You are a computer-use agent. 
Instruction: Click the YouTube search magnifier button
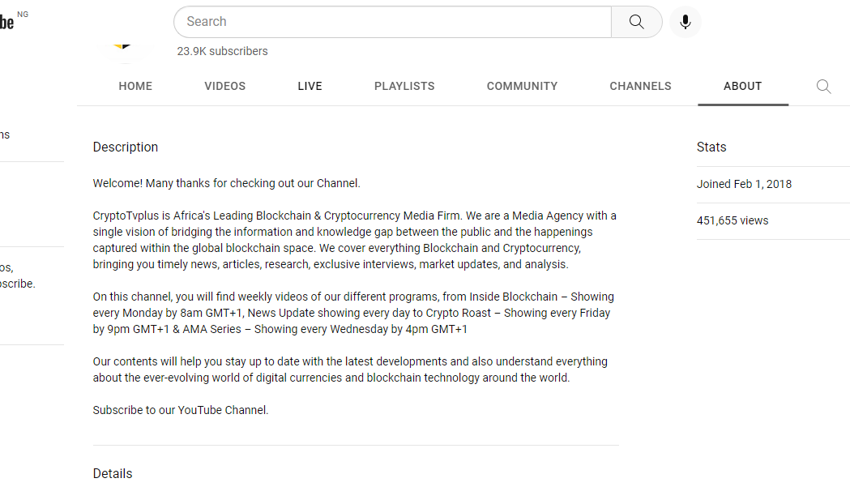(636, 22)
